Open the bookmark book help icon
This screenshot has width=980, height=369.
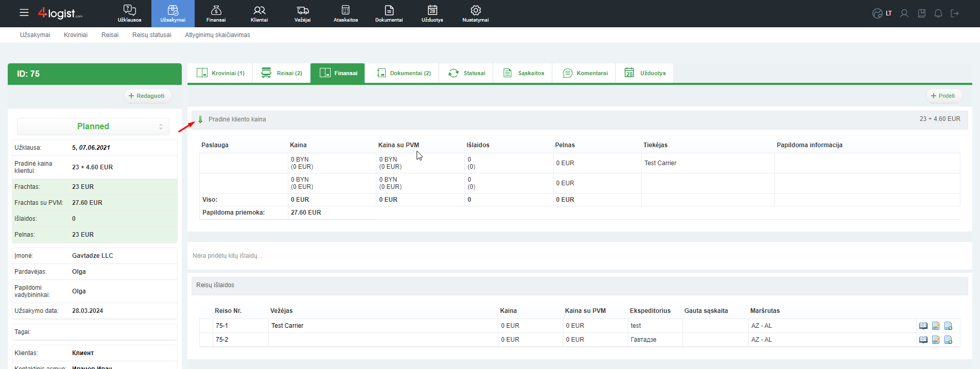(922, 13)
